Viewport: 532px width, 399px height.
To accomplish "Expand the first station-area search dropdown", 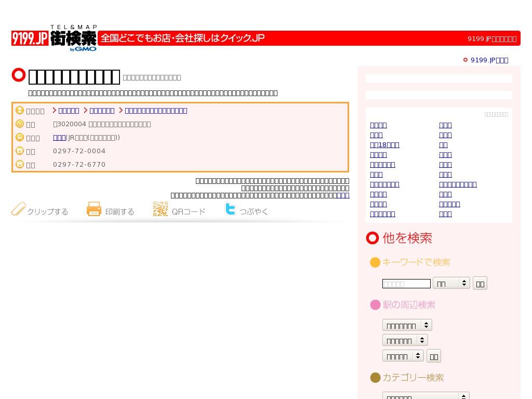I will coord(407,325).
